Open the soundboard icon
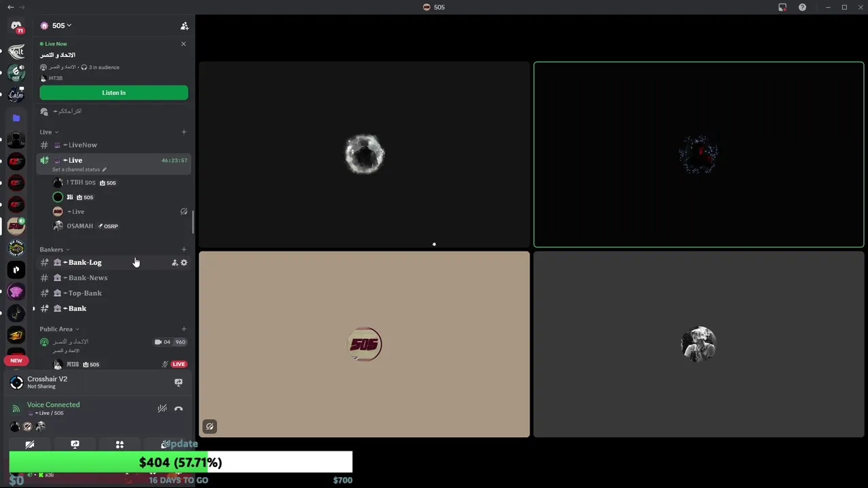 164,445
